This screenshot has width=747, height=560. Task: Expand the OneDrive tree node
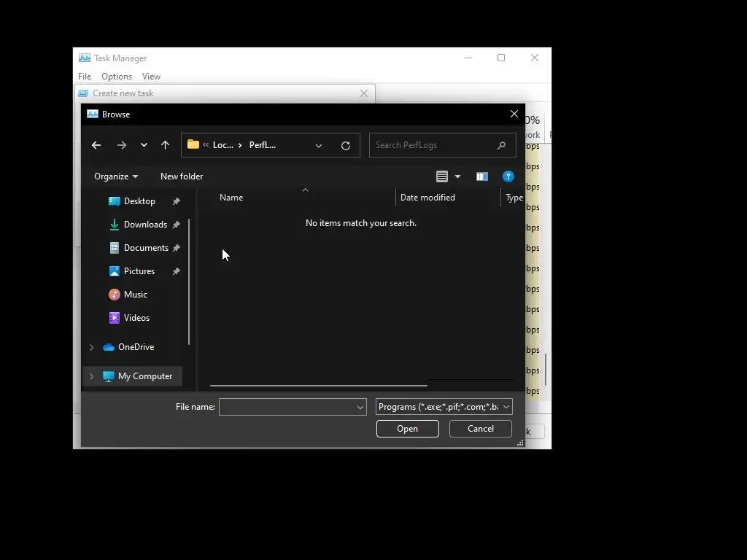tap(91, 347)
